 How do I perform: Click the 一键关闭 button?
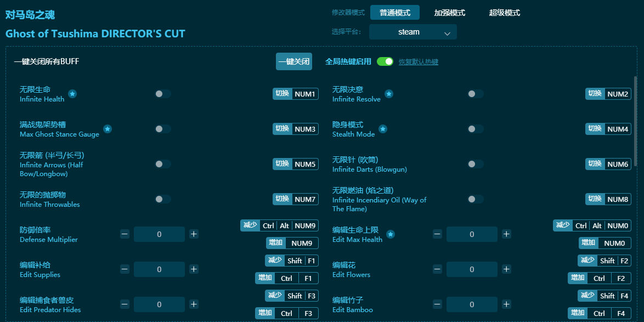point(293,61)
